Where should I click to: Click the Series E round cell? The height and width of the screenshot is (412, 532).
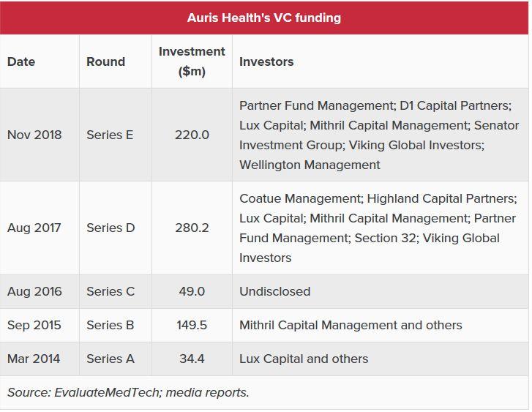[x=110, y=135]
